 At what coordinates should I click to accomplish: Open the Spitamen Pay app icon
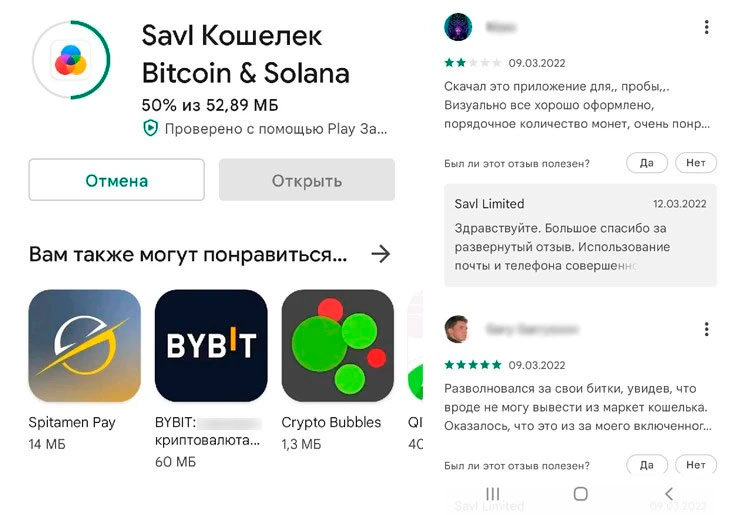(x=85, y=346)
